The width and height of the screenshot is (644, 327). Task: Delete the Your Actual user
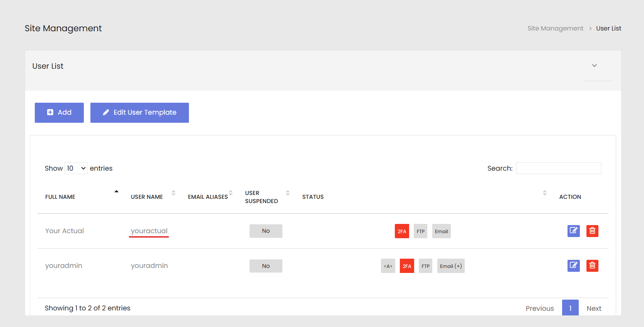[592, 231]
